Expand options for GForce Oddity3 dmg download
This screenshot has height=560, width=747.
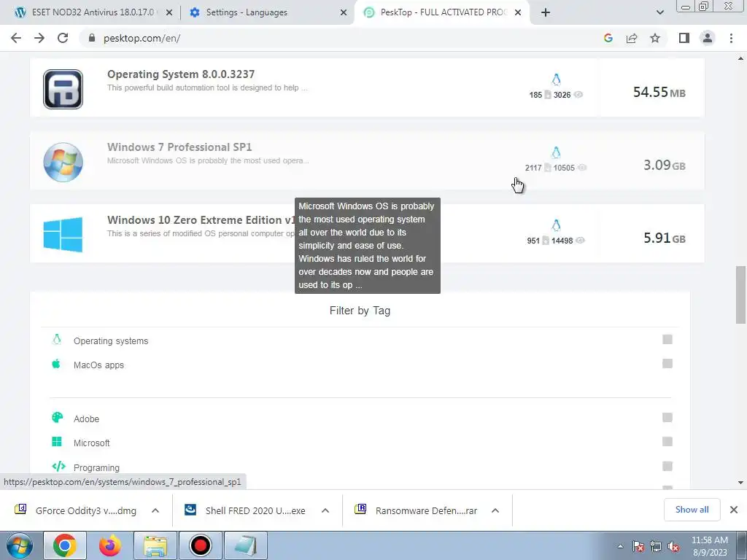pyautogui.click(x=155, y=510)
